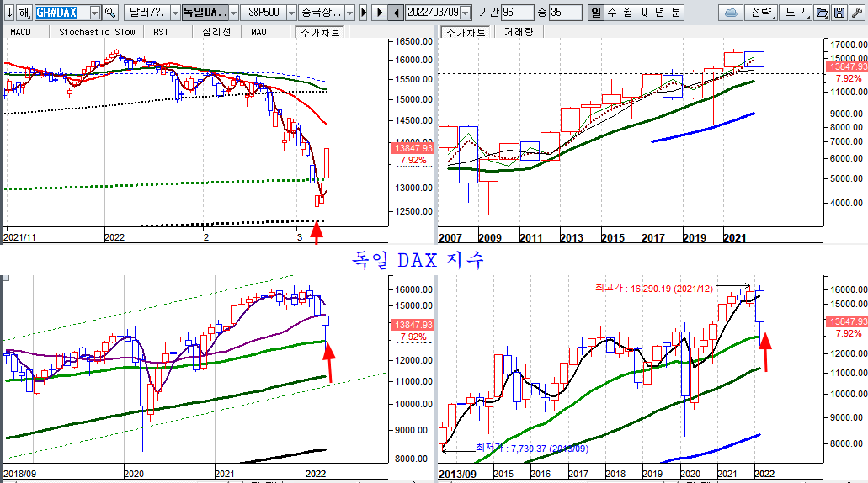Click the down arrow icon at far left

coord(8,13)
